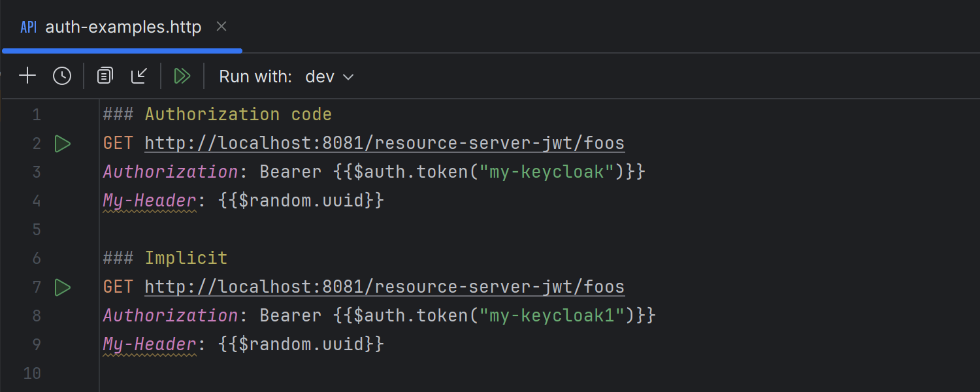The width and height of the screenshot is (980, 392).
Task: Click the Bearer keyword on line 8
Action: click(x=291, y=316)
